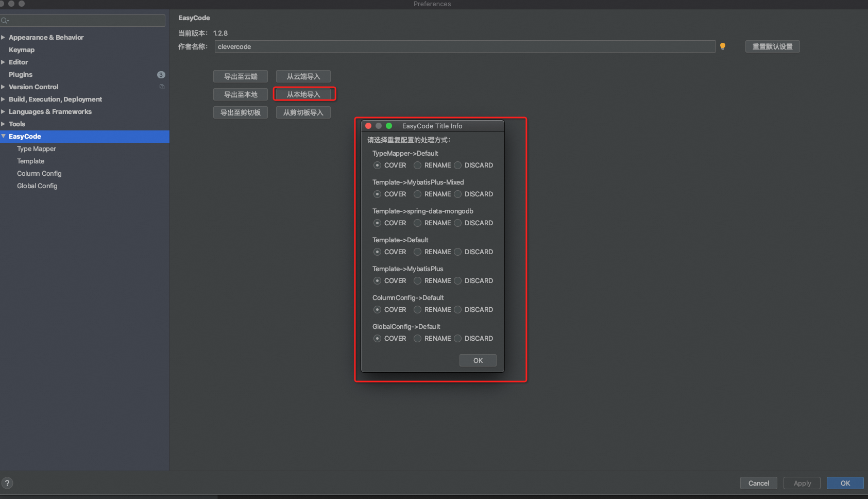Focus the settings search field
This screenshot has width=868, height=499.
[82, 21]
